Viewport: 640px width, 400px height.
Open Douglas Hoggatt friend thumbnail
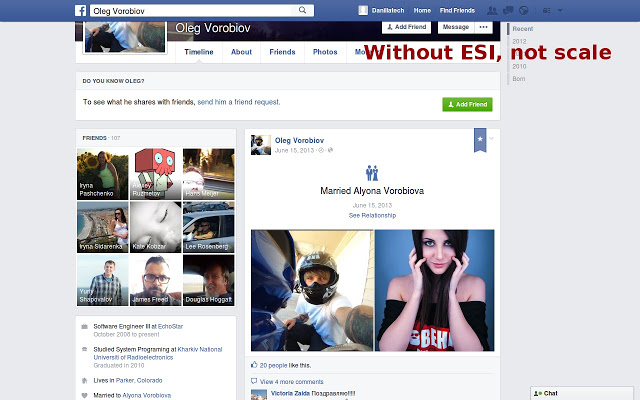[x=209, y=280]
